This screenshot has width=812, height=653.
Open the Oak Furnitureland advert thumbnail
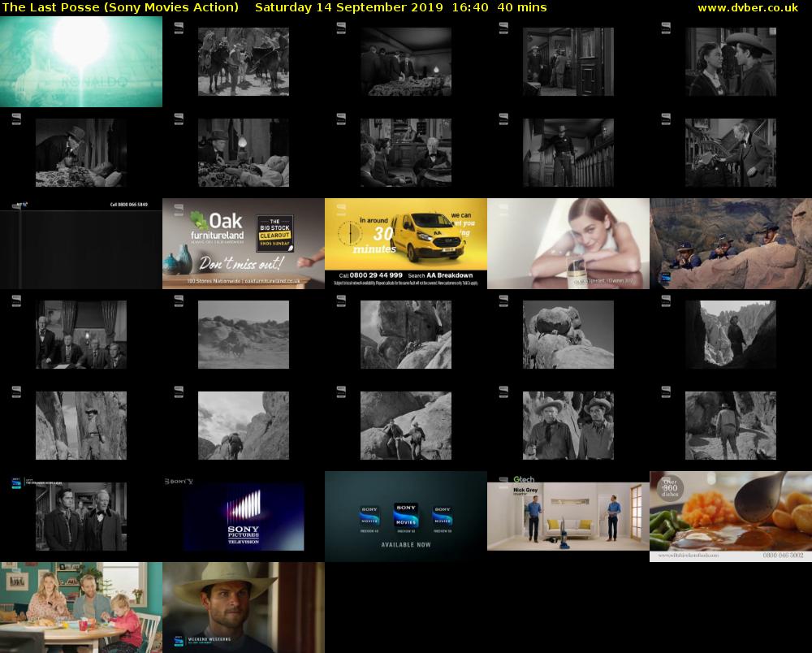pyautogui.click(x=244, y=244)
